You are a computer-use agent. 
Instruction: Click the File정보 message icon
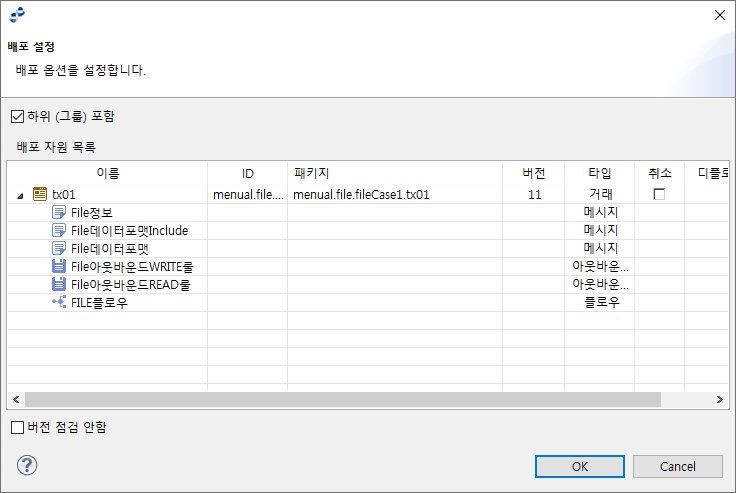pos(59,212)
